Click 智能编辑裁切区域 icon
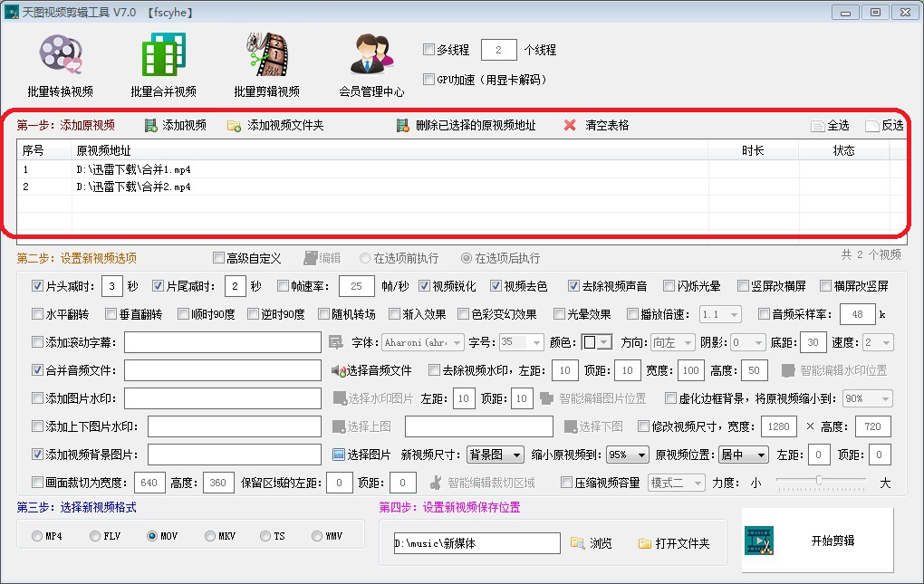Screen dimensions: 924x584 click(436, 483)
